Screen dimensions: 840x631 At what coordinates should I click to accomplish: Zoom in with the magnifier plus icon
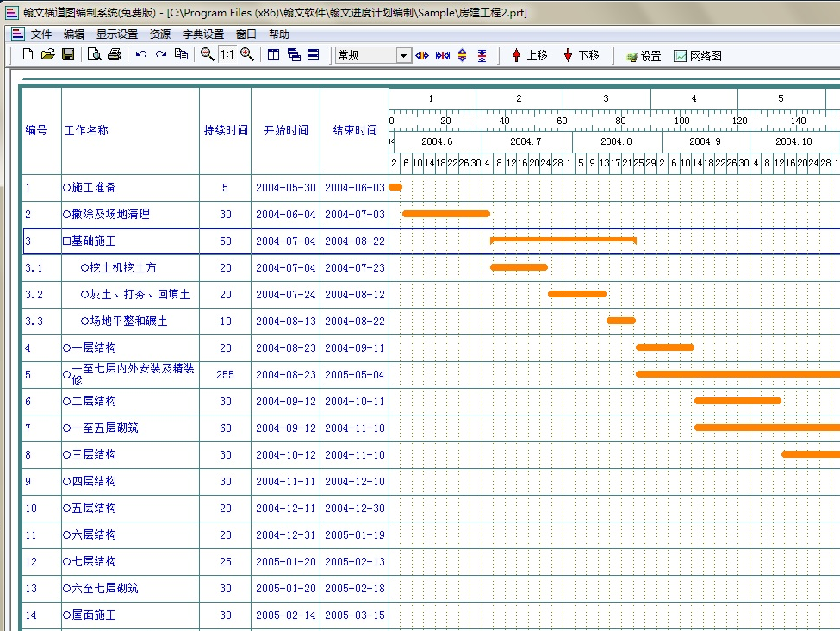[x=247, y=55]
